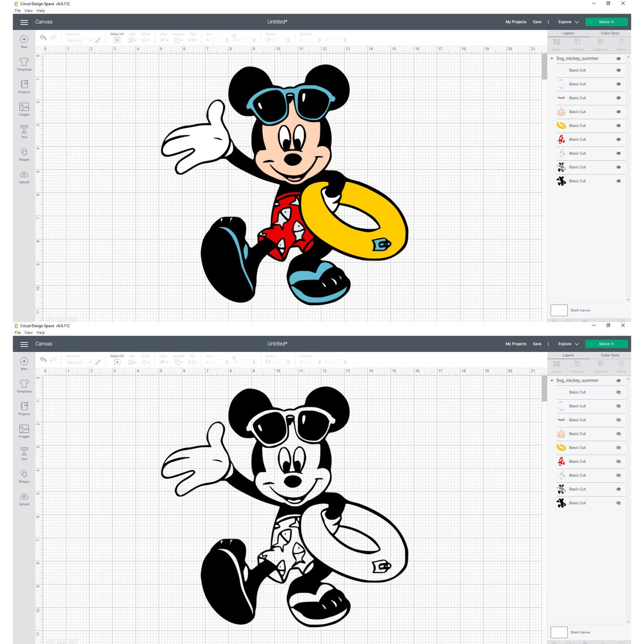The width and height of the screenshot is (644, 644).
Task: Hide the yellow swim ring Basic Cut layer
Action: click(619, 125)
